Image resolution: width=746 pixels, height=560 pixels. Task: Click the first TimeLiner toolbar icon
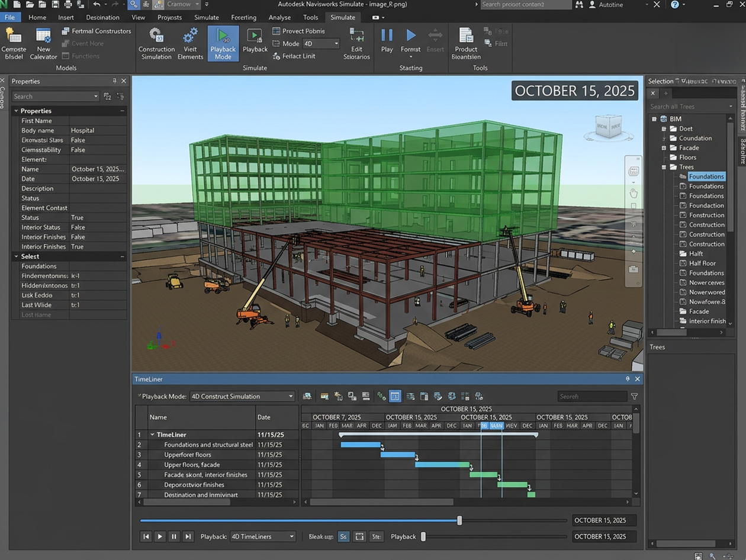307,397
